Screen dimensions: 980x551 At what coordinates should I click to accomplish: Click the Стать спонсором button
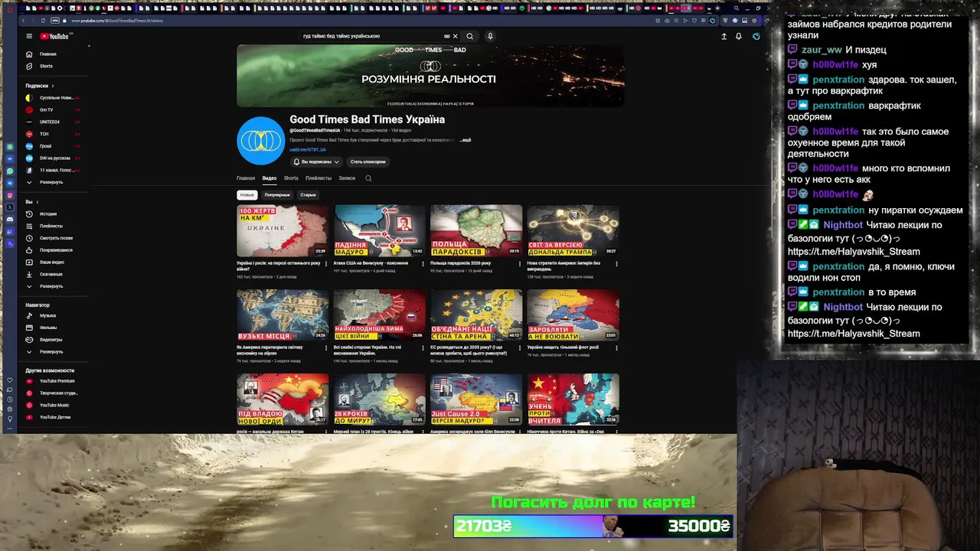[x=368, y=162]
